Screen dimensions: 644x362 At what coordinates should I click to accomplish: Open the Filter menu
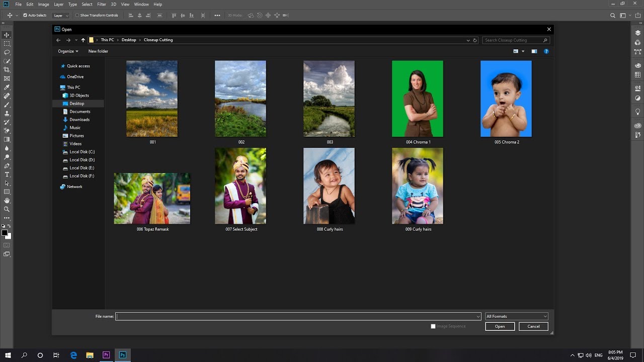click(102, 4)
